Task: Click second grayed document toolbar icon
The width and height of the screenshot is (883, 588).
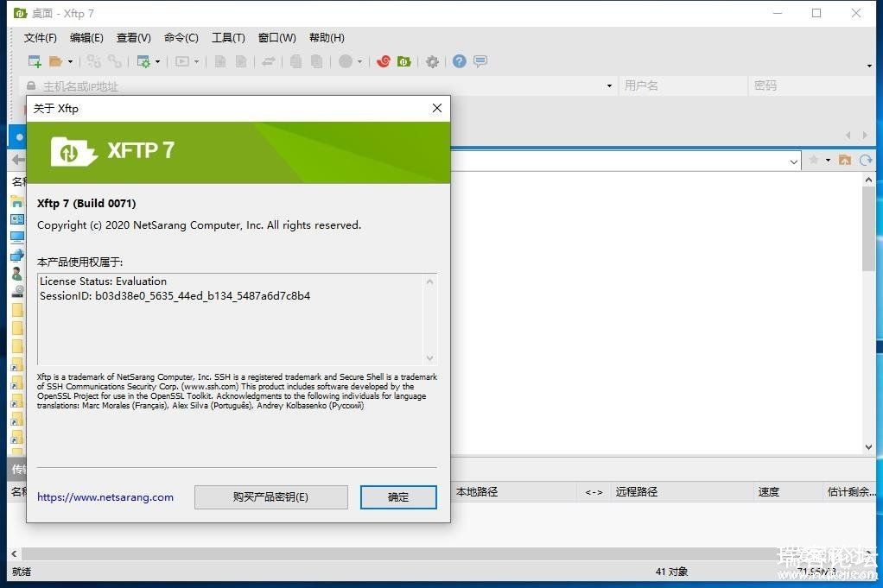Action: (x=241, y=61)
